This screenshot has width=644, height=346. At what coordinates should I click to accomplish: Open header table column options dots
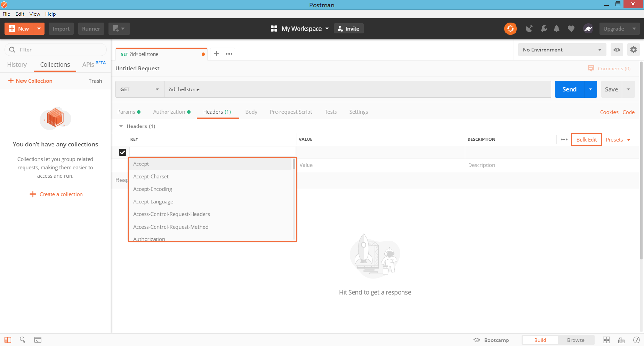coord(564,140)
